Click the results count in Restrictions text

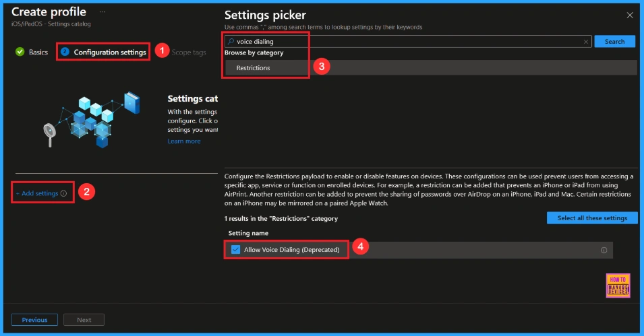click(x=281, y=219)
